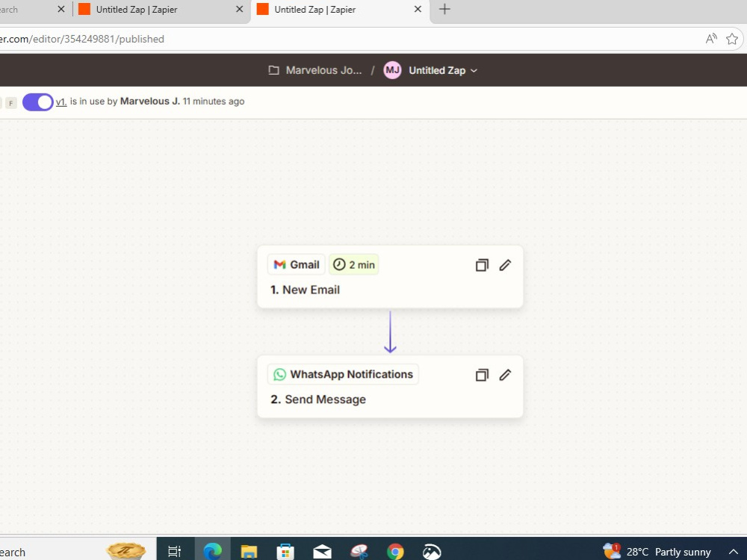Edit the WhatsApp Send Message step
This screenshot has height=560, width=747.
pyautogui.click(x=505, y=375)
